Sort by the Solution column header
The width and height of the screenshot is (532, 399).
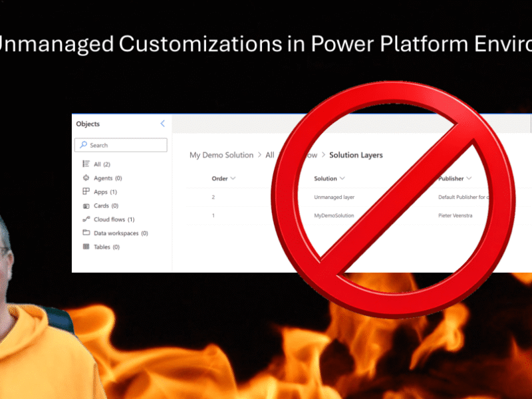[x=325, y=178]
